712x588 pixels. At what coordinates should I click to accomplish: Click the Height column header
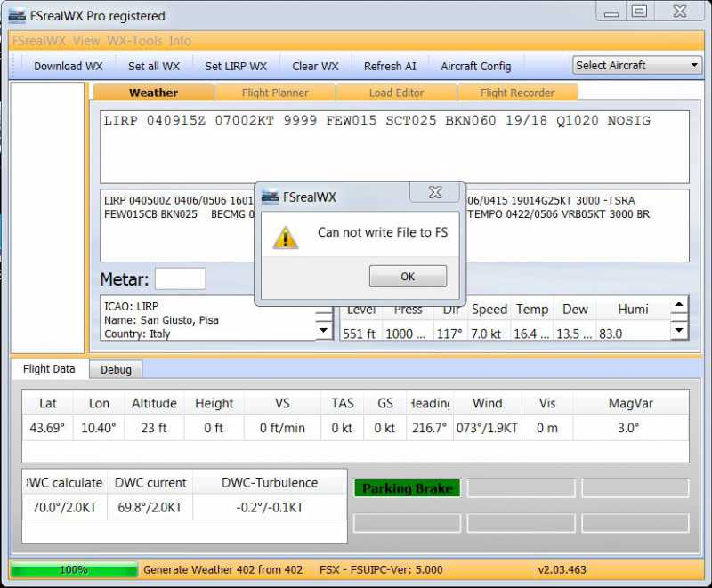pyautogui.click(x=214, y=403)
